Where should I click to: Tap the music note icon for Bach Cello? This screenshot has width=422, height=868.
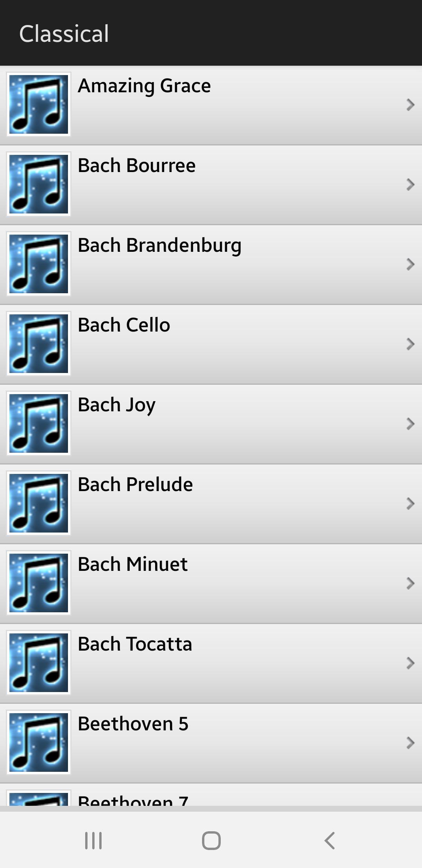39,344
